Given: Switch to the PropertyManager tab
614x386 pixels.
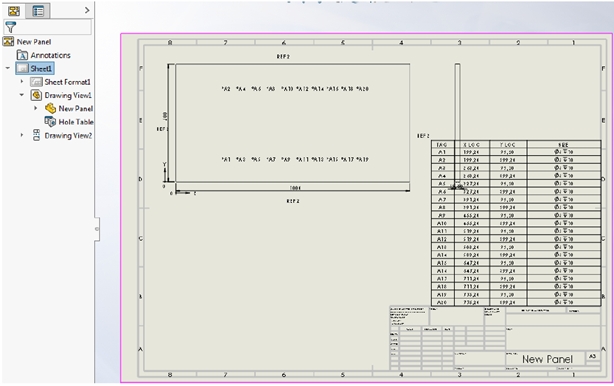Looking at the screenshot, I should click(x=38, y=11).
